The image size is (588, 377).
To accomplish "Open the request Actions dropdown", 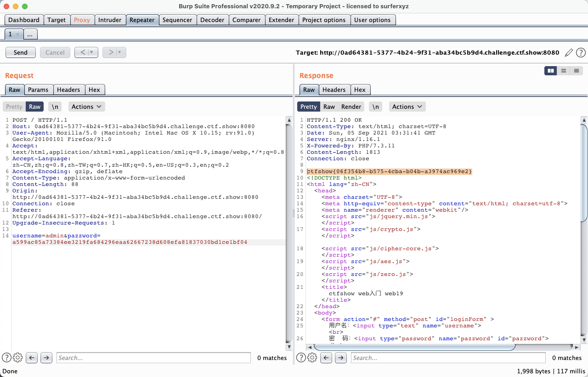I will [86, 107].
